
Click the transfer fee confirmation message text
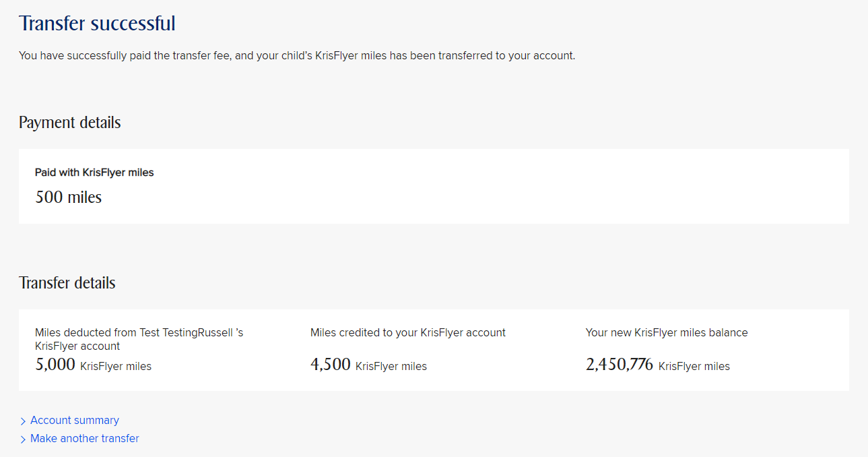coord(296,56)
